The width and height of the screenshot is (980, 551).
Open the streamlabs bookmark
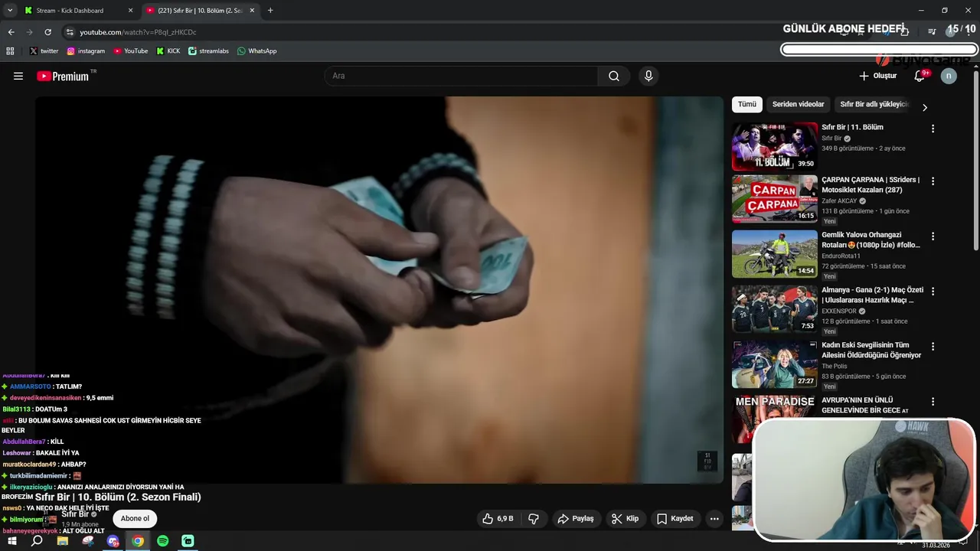[x=208, y=51]
